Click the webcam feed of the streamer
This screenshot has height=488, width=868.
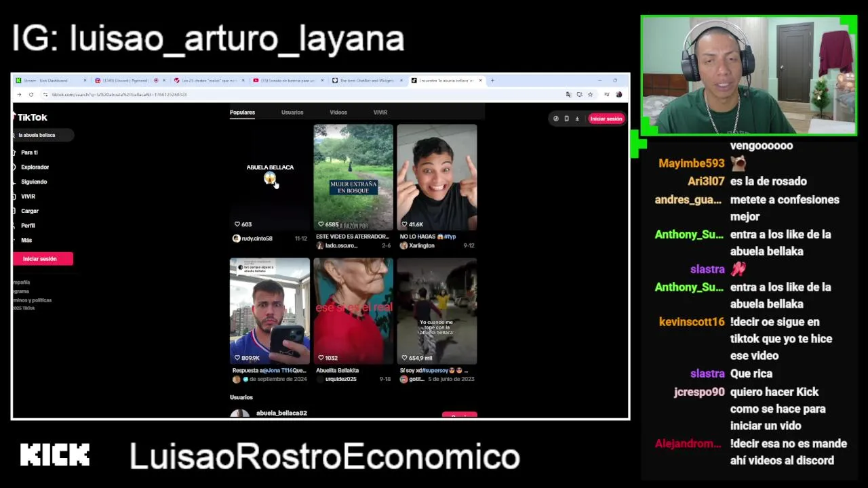[x=749, y=75]
